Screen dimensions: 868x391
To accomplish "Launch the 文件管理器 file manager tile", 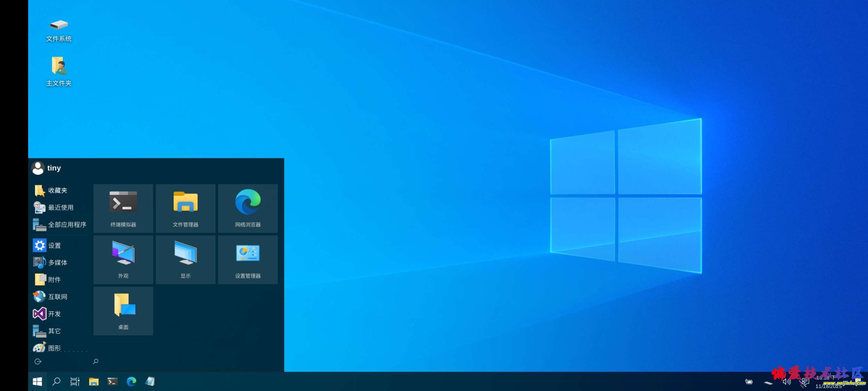I will tap(185, 208).
